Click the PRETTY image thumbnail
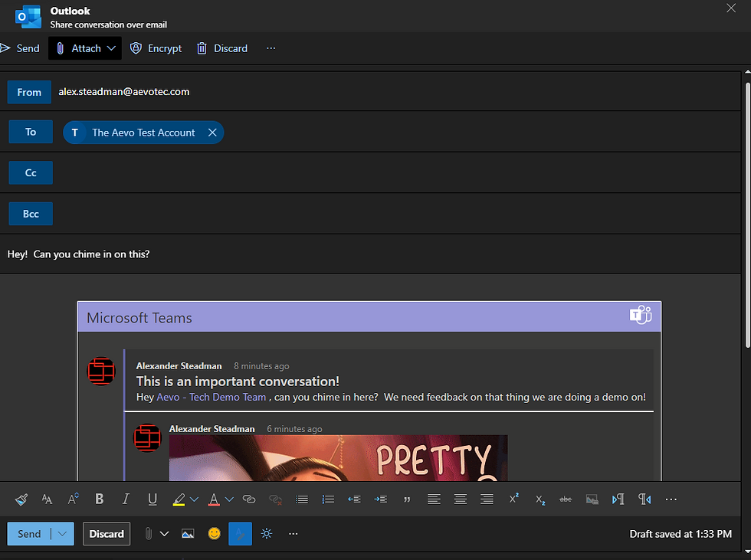The height and width of the screenshot is (560, 751). coord(338,458)
